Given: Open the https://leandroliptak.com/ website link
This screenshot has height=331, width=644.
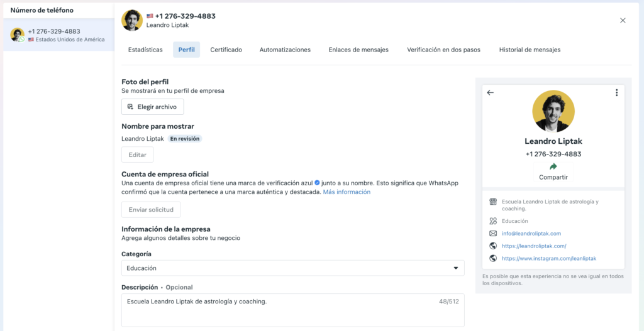Looking at the screenshot, I should tap(535, 246).
